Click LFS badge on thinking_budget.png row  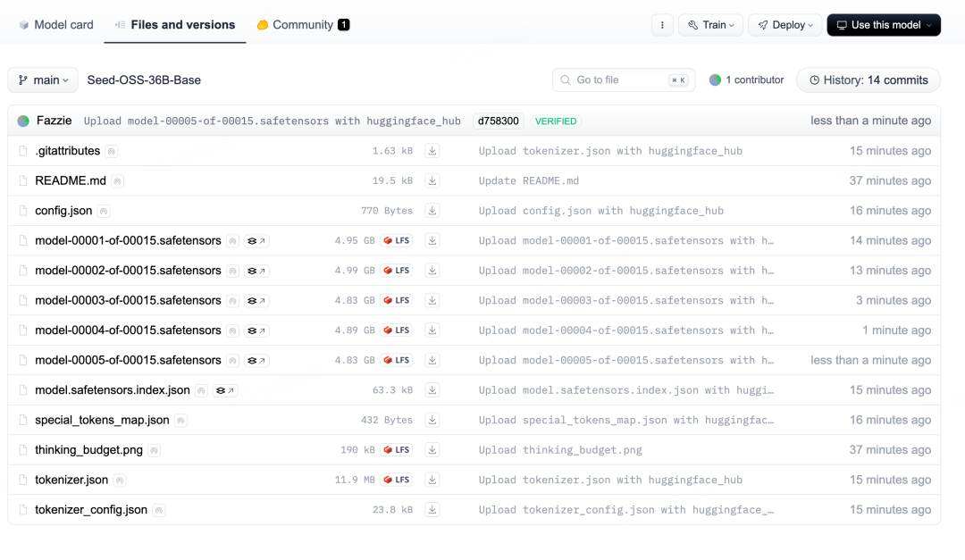[397, 450]
